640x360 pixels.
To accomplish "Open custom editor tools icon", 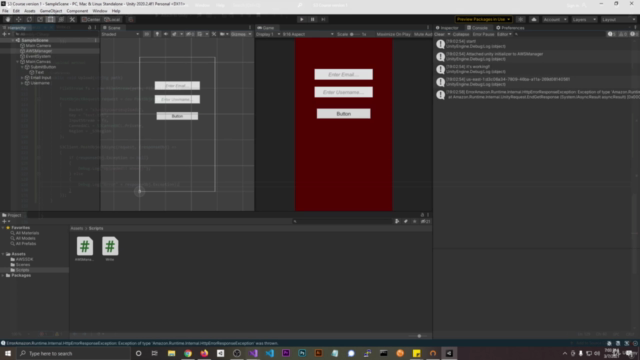I will (72, 19).
